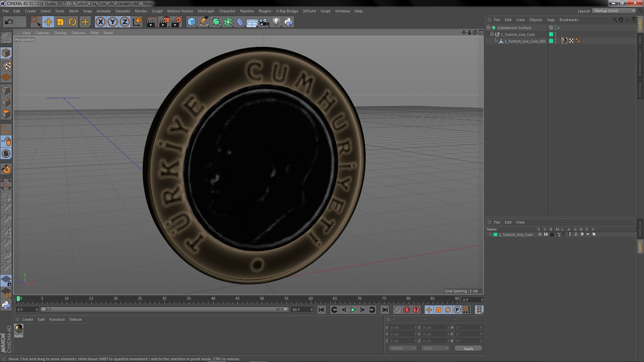Click the magnet tool icon
Image resolution: width=644 pixels, height=362 pixels.
[x=6, y=169]
